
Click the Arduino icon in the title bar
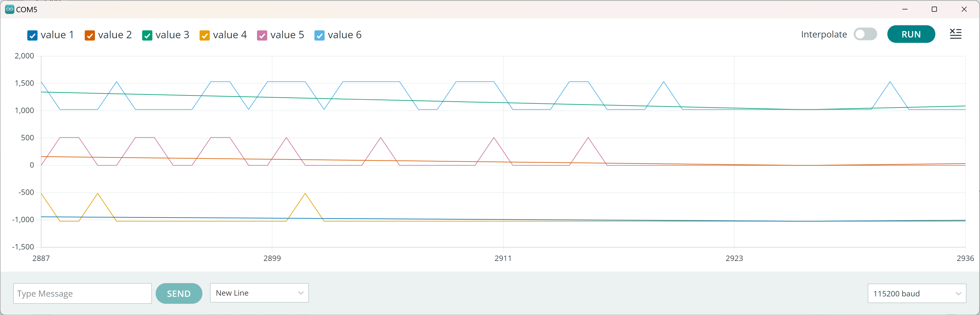pyautogui.click(x=9, y=9)
